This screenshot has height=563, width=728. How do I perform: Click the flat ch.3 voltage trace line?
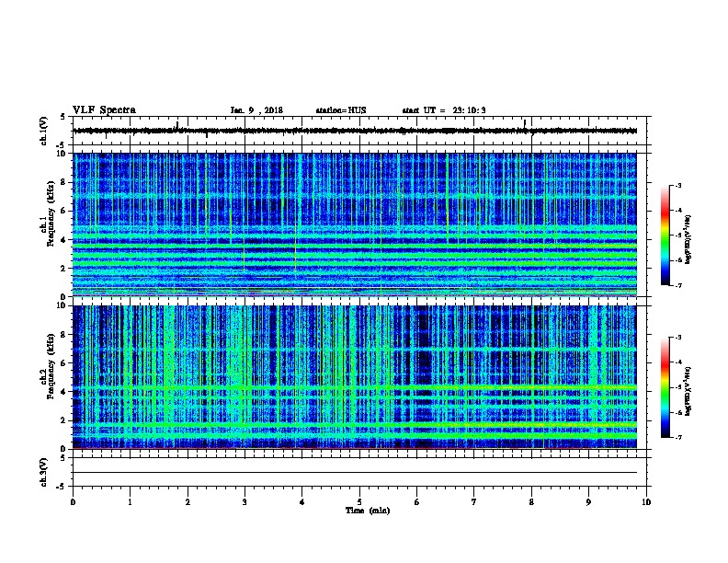[x=355, y=473]
